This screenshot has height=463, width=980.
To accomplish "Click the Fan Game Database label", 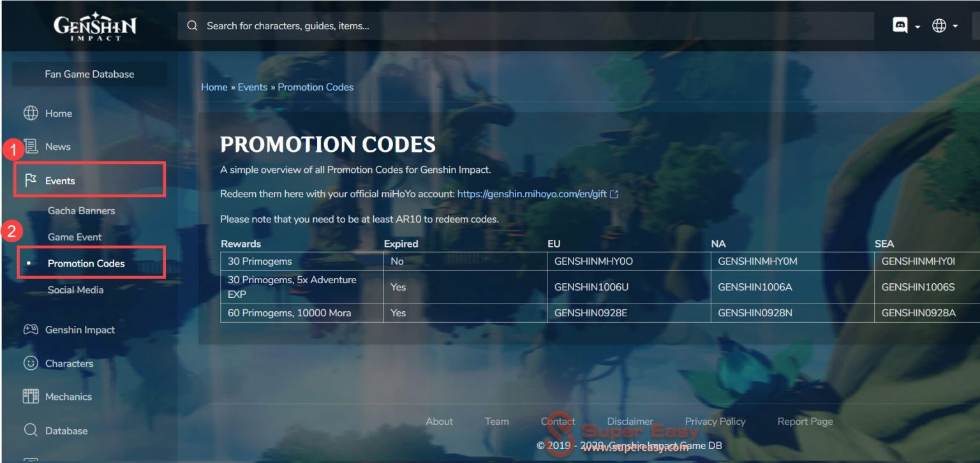I will point(89,74).
